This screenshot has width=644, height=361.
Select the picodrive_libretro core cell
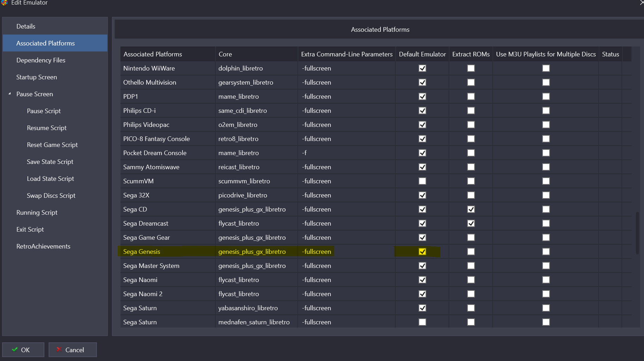coord(256,195)
